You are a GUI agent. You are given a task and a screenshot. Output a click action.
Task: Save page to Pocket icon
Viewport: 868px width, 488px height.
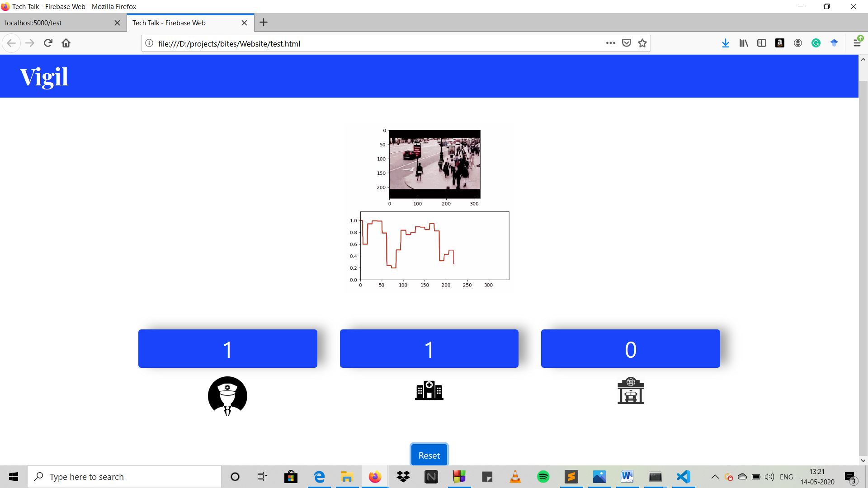tap(627, 43)
